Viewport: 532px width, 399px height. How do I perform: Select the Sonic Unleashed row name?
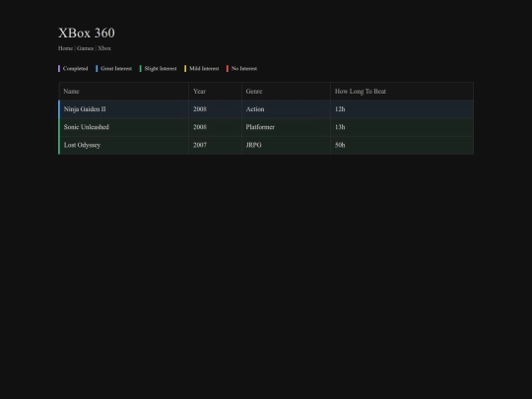tap(86, 127)
